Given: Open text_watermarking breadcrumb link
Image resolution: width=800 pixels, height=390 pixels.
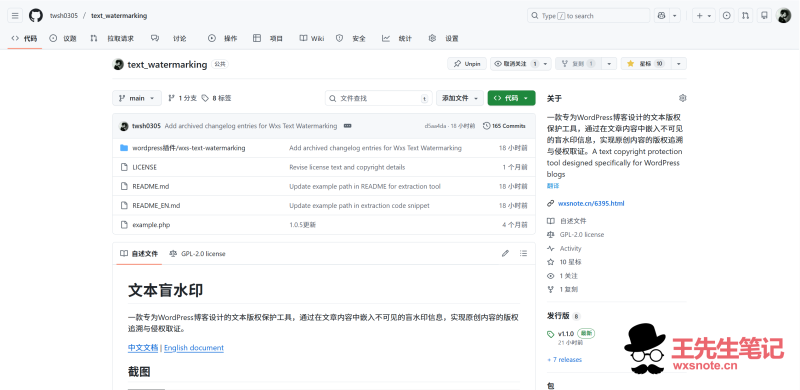Looking at the screenshot, I should pos(119,16).
